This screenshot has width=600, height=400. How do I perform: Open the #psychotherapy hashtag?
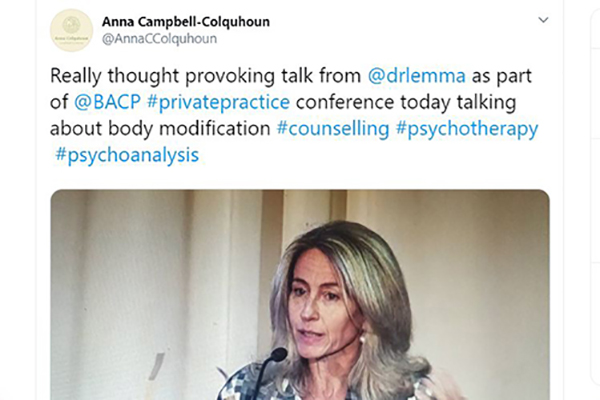[467, 129]
